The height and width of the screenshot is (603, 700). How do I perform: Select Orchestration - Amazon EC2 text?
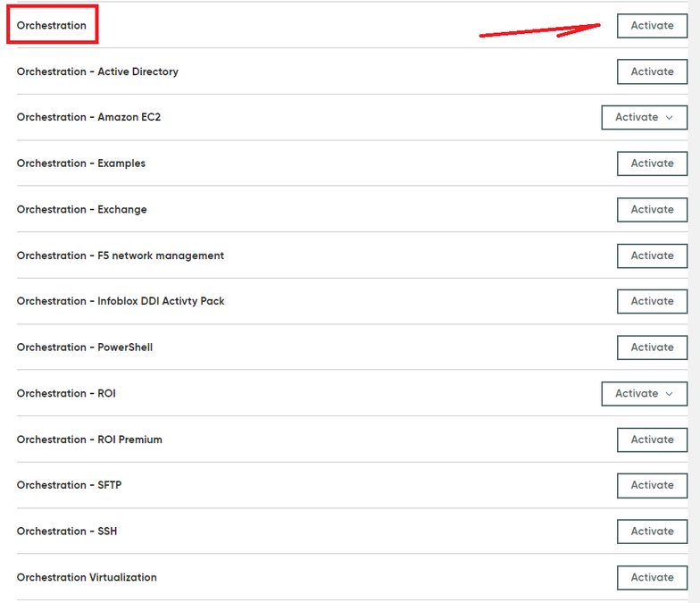88,117
